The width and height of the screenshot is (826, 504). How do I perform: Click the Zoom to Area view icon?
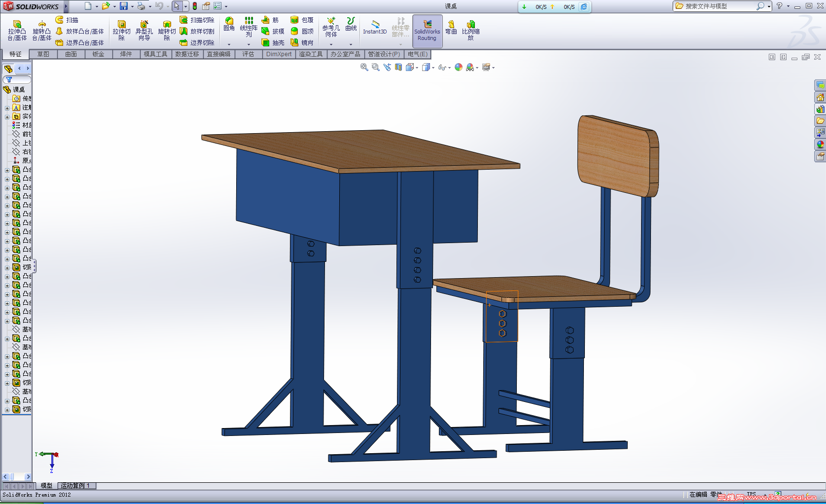[x=376, y=67]
